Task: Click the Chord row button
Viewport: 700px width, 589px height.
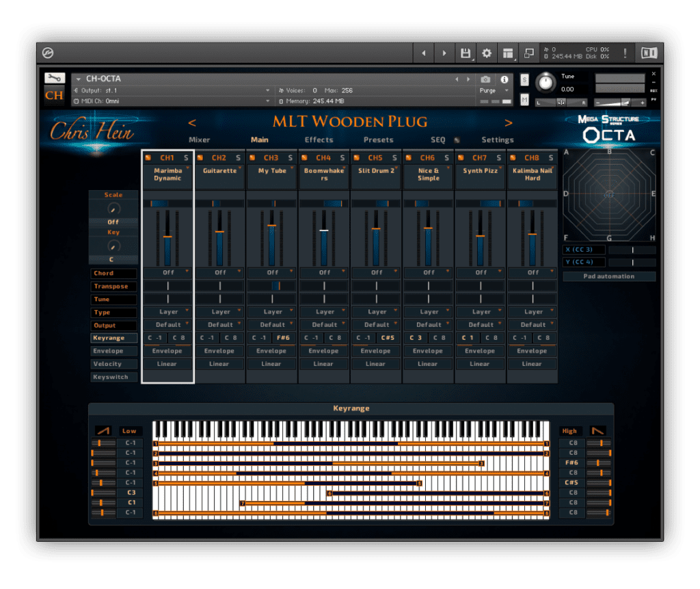Action: [x=114, y=274]
